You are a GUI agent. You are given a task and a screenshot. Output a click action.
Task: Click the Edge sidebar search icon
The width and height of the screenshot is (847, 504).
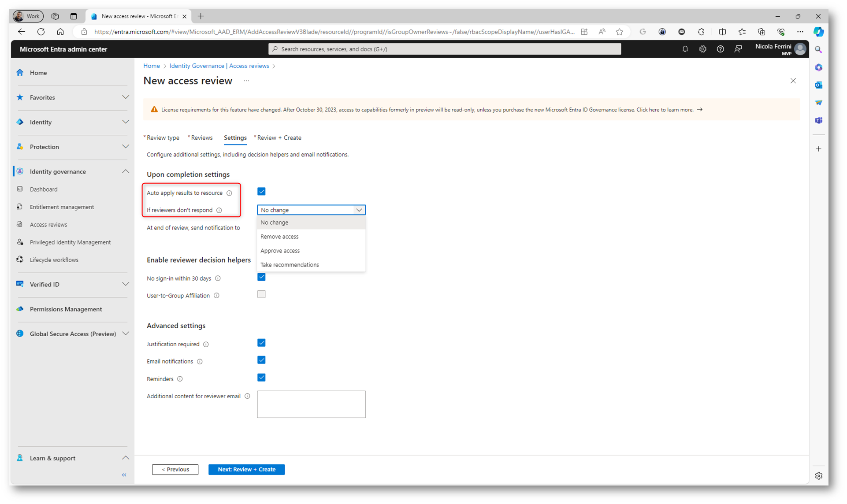point(818,50)
